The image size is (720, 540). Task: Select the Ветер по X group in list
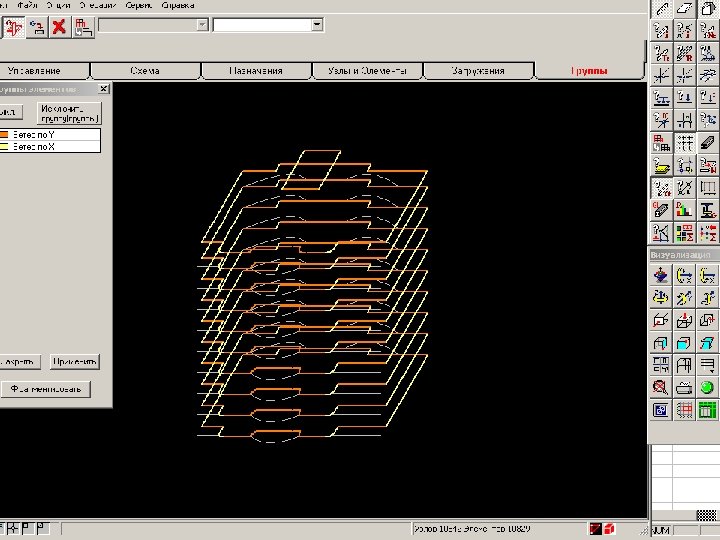(x=35, y=146)
